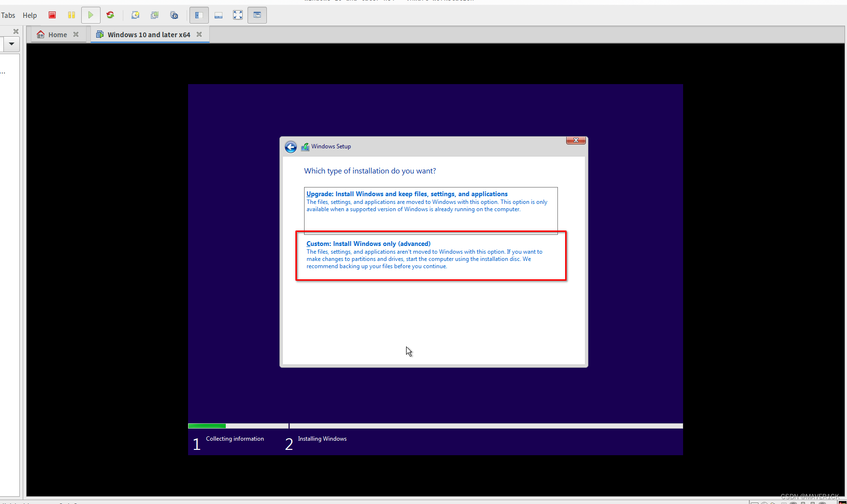This screenshot has width=847, height=504.
Task: Toggle the thumbnail bar view
Action: [x=219, y=15]
